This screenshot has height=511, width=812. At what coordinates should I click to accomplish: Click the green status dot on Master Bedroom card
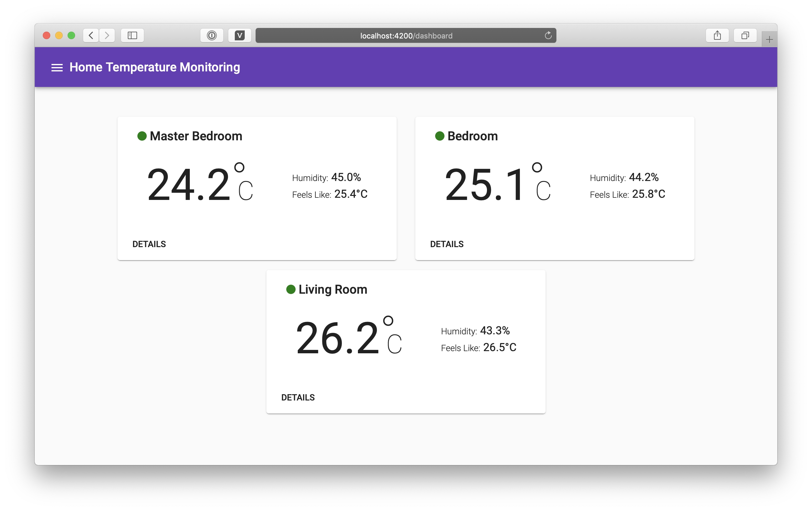click(x=142, y=136)
